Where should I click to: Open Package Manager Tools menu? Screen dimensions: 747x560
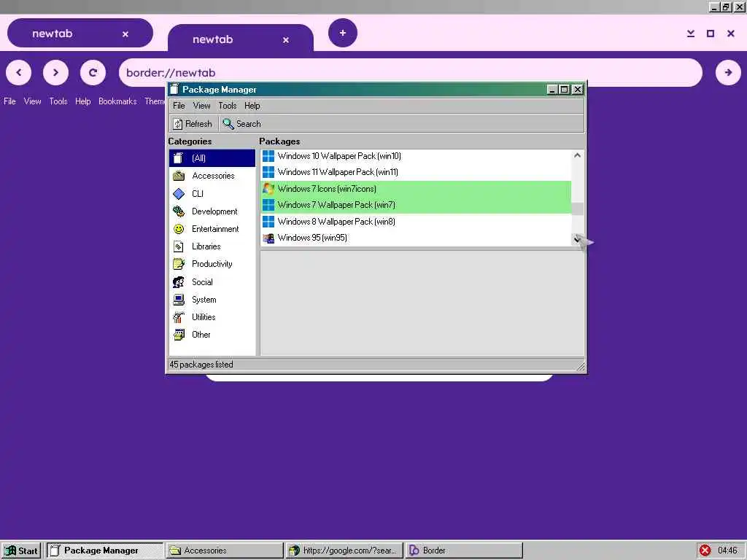tap(228, 106)
